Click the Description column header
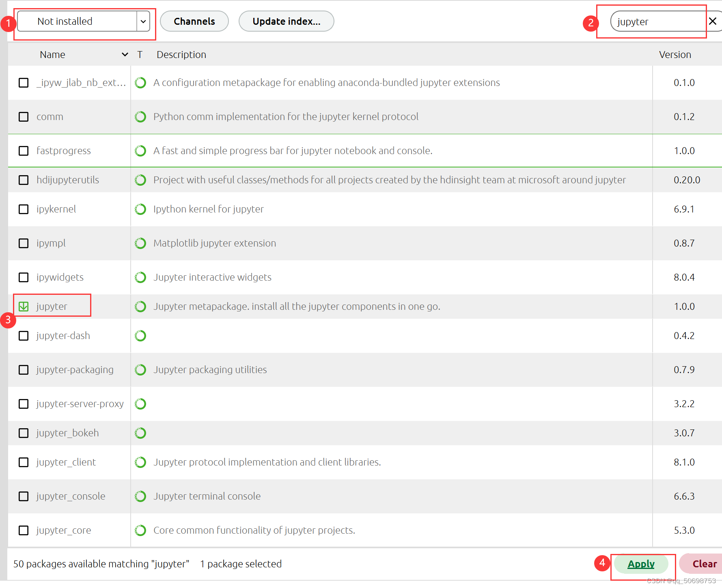This screenshot has width=722, height=588. coord(181,55)
